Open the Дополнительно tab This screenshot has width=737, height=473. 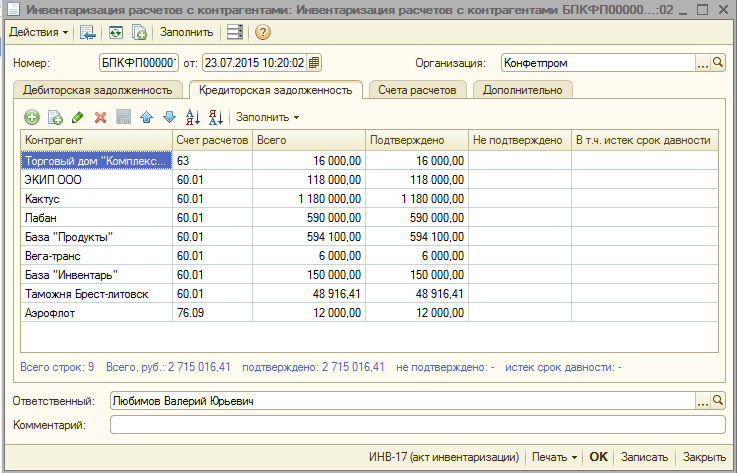(523, 90)
